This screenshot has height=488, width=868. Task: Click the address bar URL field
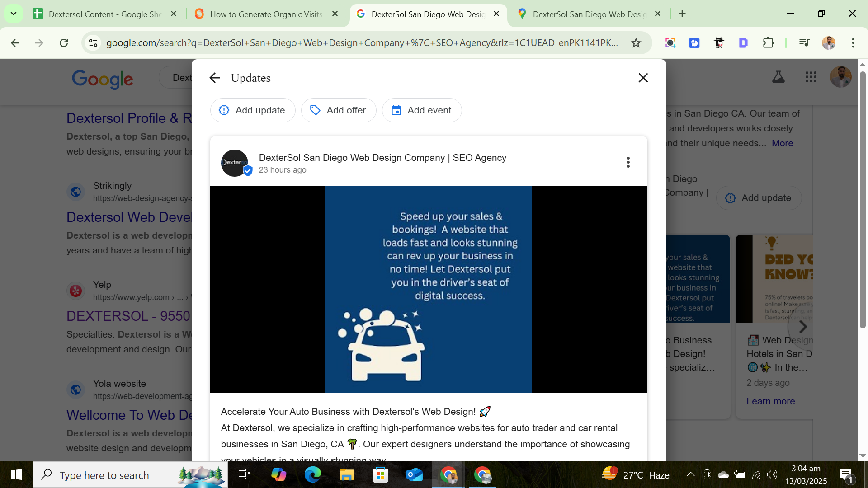point(362,43)
